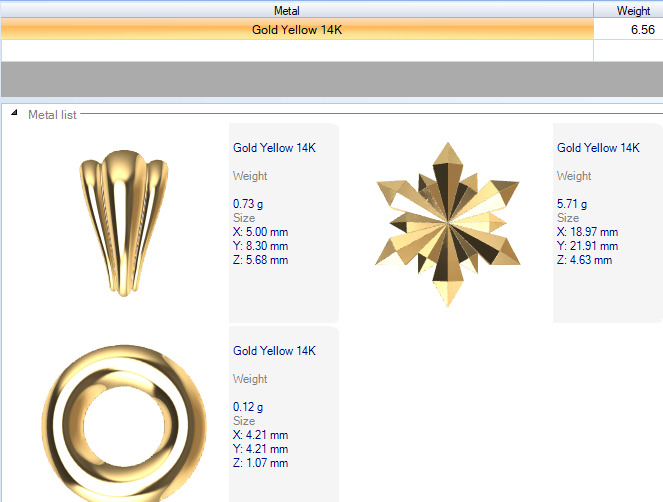The width and height of the screenshot is (663, 502).
Task: Click the Z: 4.63 mm size value
Action: (584, 260)
